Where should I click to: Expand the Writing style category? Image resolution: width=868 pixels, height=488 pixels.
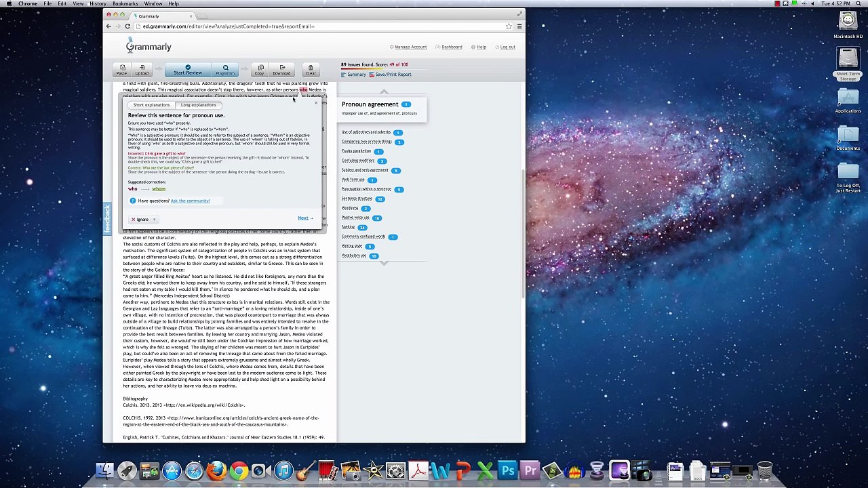click(352, 246)
